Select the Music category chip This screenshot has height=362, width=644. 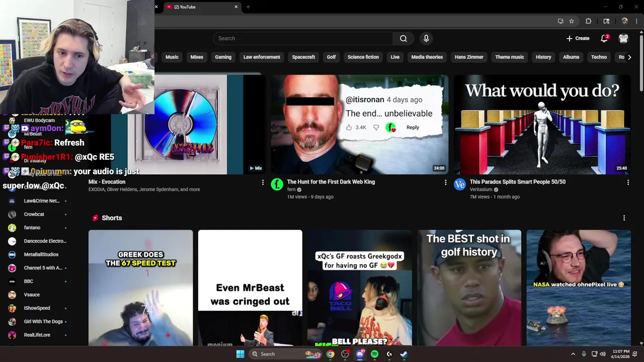(172, 57)
